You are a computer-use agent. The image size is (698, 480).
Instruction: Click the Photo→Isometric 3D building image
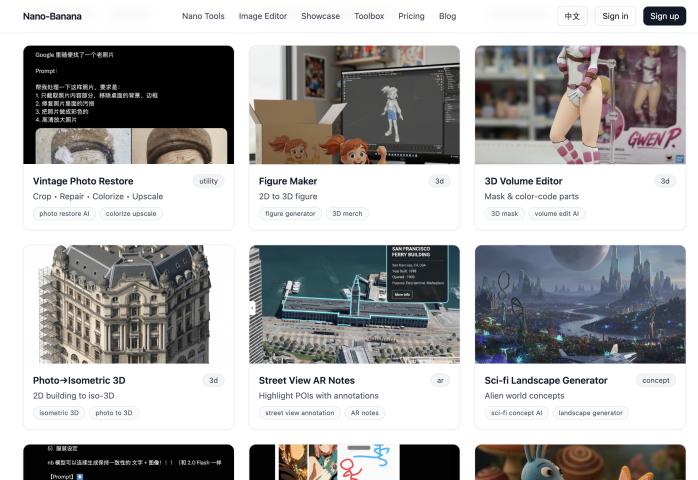coord(128,304)
